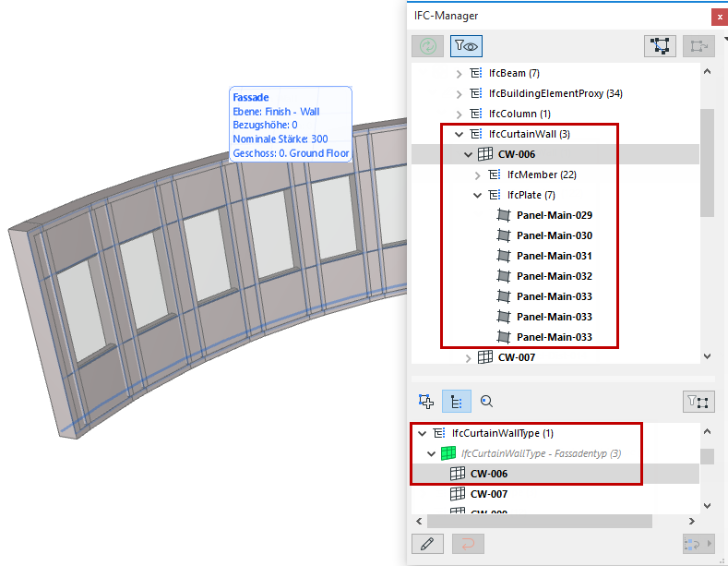Collapse the IfcCurtainWallType (1) node
The height and width of the screenshot is (566, 728).
pyautogui.click(x=422, y=434)
